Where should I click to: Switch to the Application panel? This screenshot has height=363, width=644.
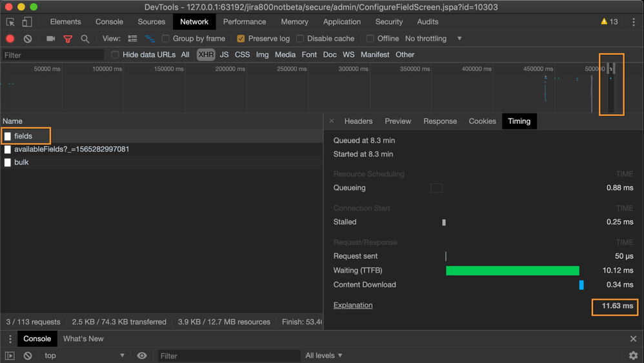click(x=342, y=22)
